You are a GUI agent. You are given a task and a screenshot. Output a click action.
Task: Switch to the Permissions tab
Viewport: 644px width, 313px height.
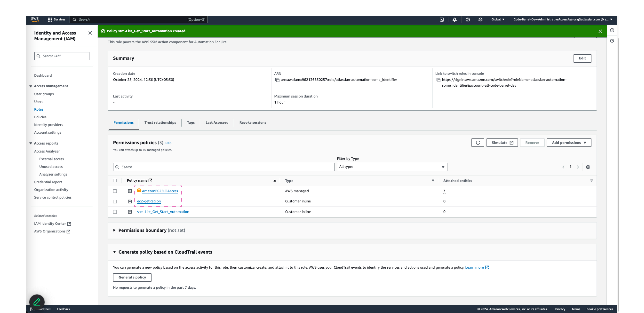point(123,123)
